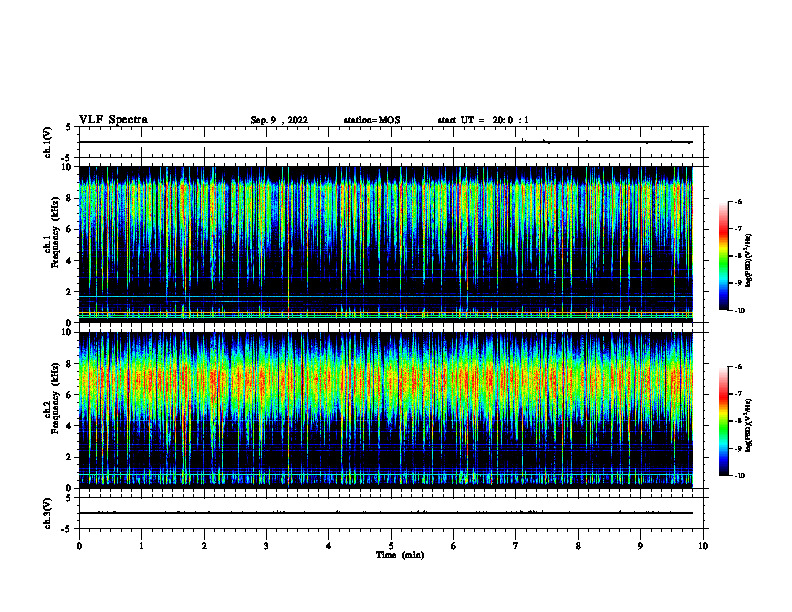Click inside the ch.1 spectrogram panel
Screen dimensions: 792x612
(386, 244)
